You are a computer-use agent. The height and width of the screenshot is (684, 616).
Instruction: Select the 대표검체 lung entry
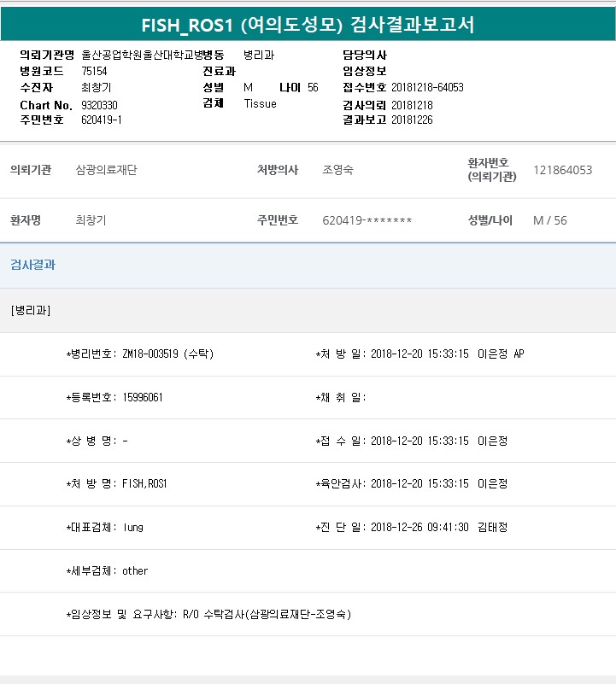[x=133, y=528]
